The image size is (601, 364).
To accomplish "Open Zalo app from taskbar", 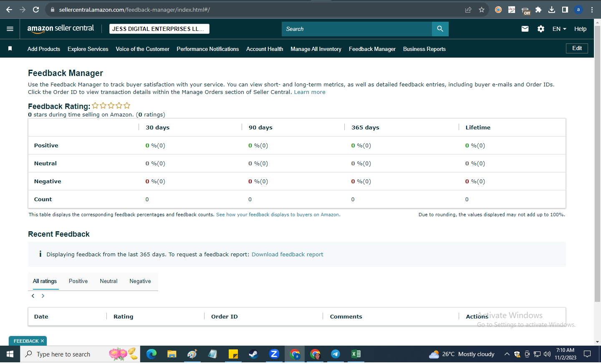I will 274,354.
